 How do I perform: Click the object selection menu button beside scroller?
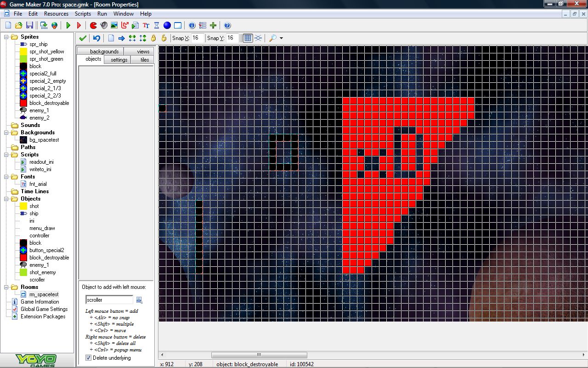click(139, 300)
